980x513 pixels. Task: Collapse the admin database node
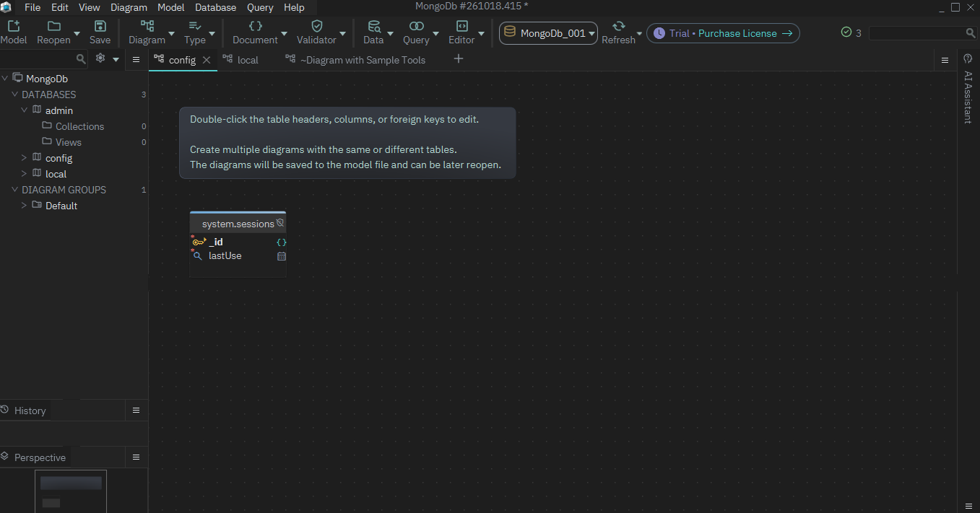24,110
